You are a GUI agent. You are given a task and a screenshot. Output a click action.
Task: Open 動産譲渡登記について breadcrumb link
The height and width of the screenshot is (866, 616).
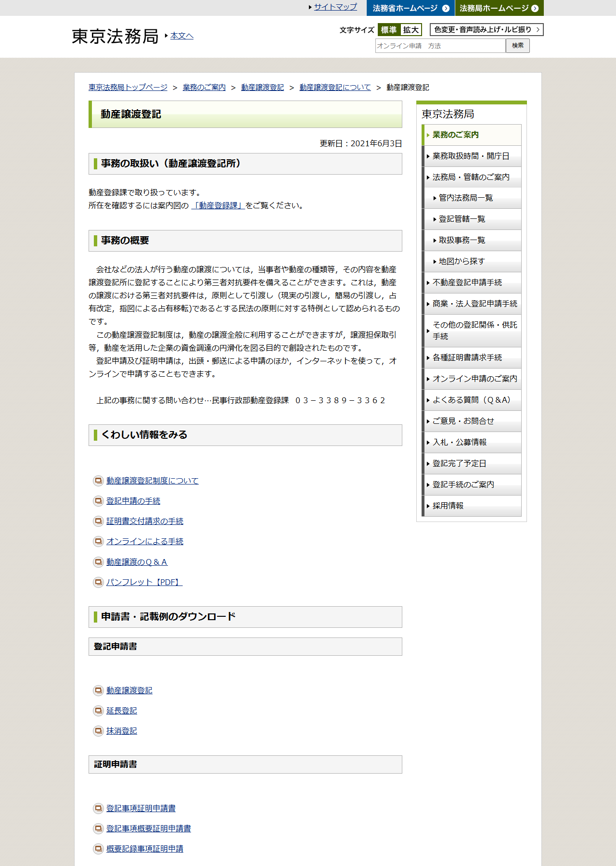pos(335,87)
